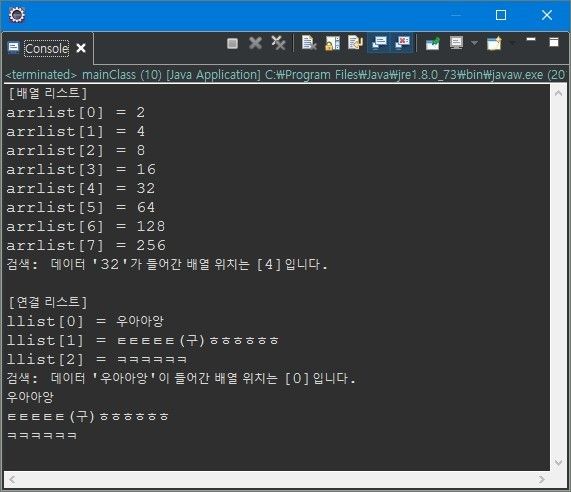Viewport: 571px width, 492px height.
Task: Click the line 'arrlist[6] = 128'
Action: point(86,227)
